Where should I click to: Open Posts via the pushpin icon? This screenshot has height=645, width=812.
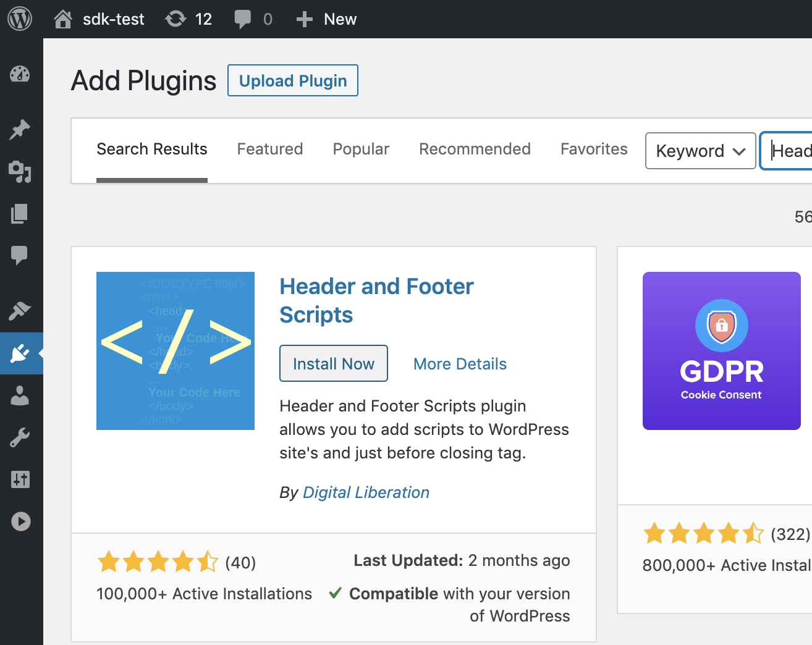coord(20,129)
